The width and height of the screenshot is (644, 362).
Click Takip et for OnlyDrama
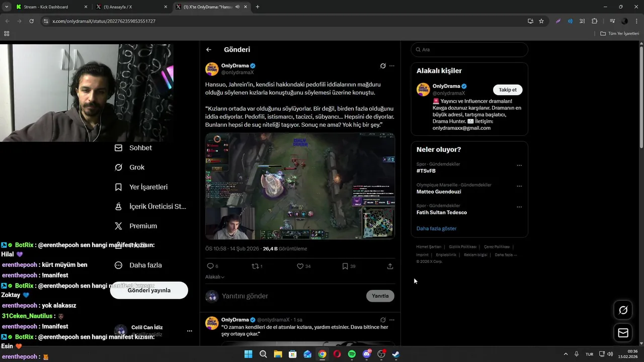[508, 90]
